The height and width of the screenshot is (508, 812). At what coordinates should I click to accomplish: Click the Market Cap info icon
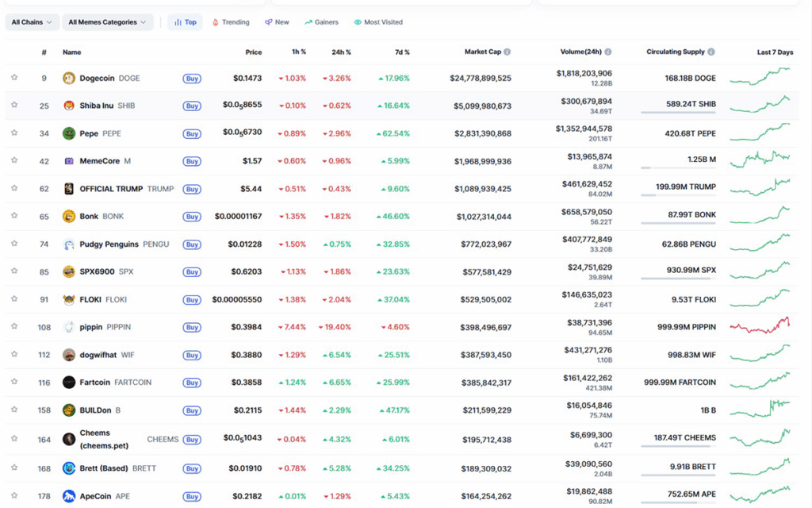pos(507,52)
